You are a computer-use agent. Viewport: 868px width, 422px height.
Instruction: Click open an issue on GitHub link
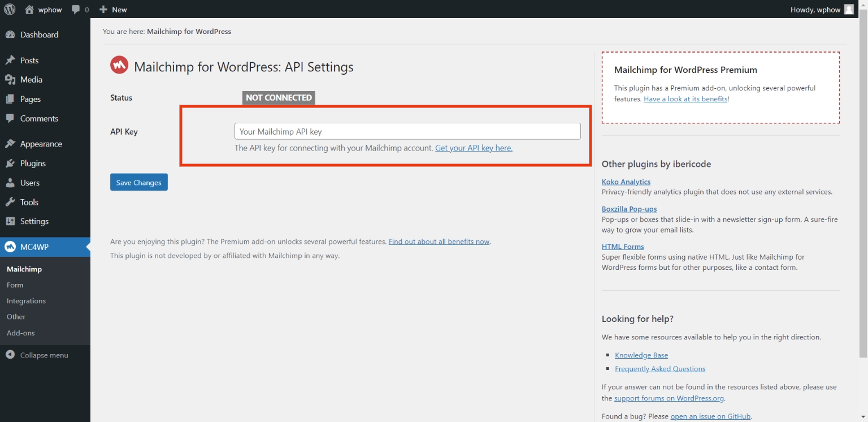pyautogui.click(x=710, y=416)
